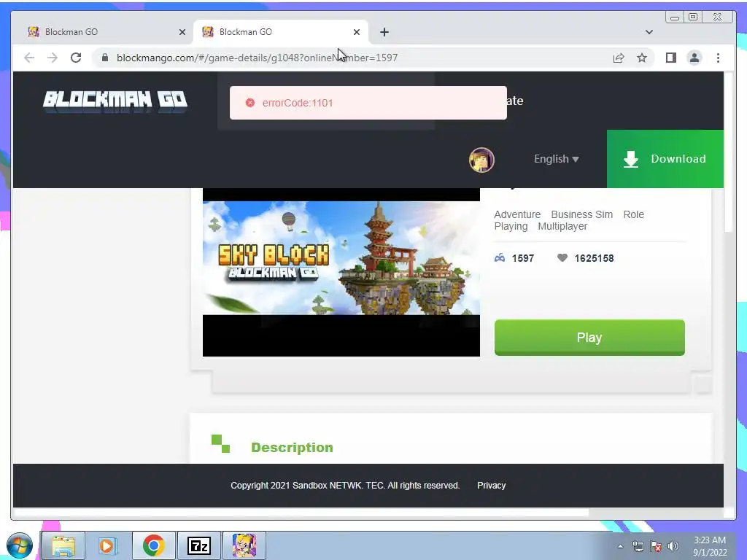The width and height of the screenshot is (747, 560).
Task: Click the errorCode:1101 error icon
Action: point(249,103)
